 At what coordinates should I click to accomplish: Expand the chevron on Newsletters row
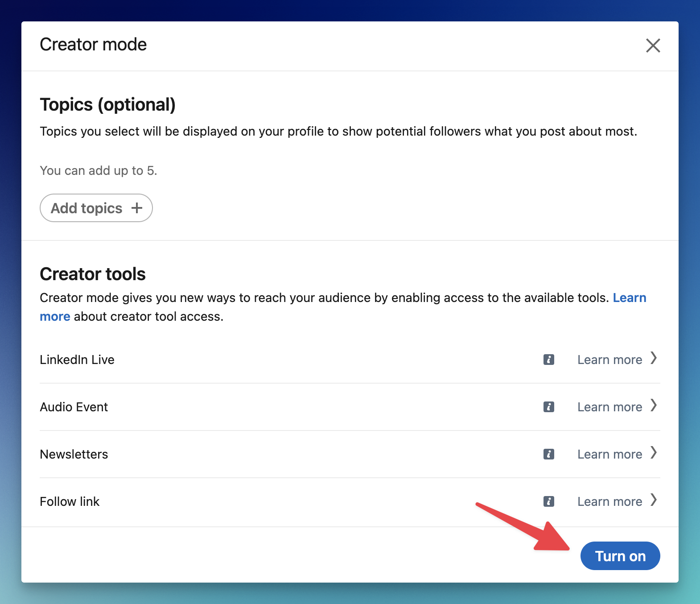tap(654, 452)
